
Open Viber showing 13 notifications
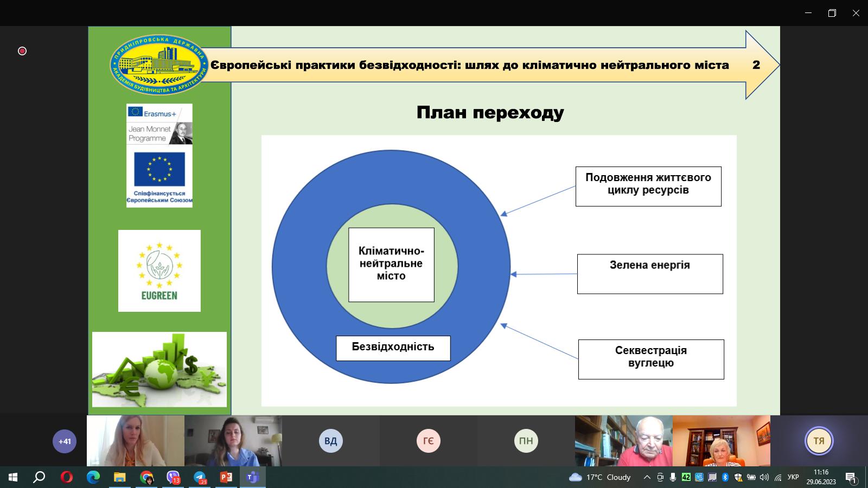(x=174, y=478)
